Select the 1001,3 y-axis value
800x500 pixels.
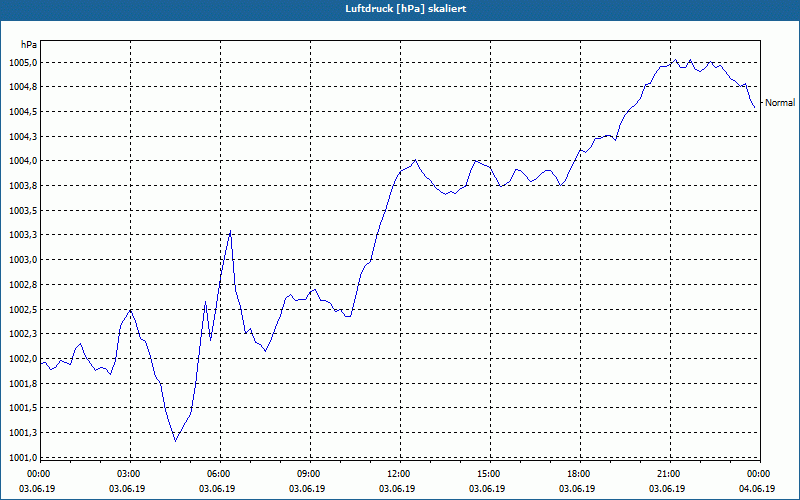23,433
